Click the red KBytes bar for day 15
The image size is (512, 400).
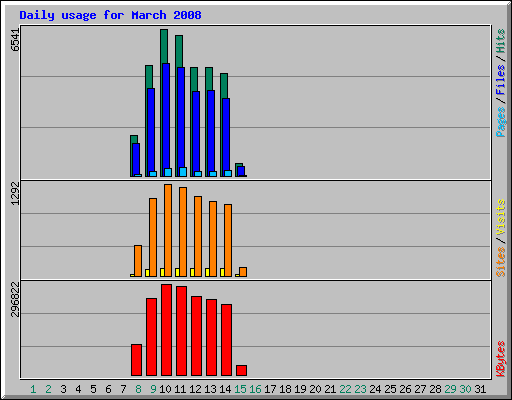tap(241, 370)
